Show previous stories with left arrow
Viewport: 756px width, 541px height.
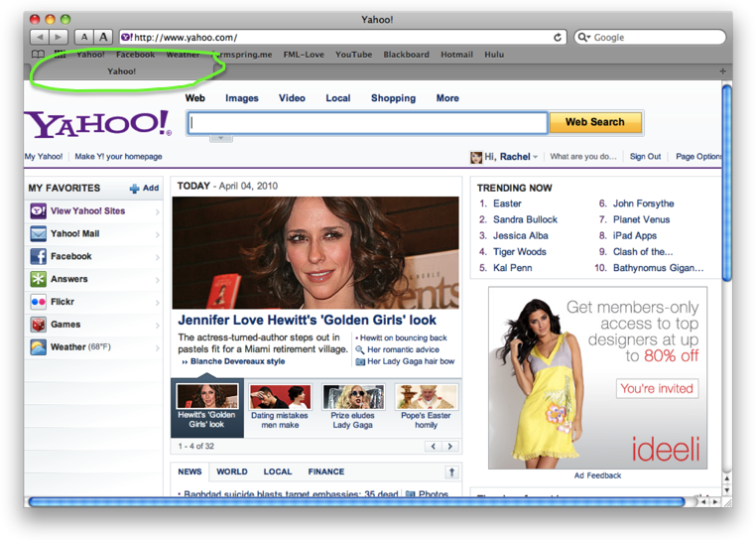click(x=433, y=447)
